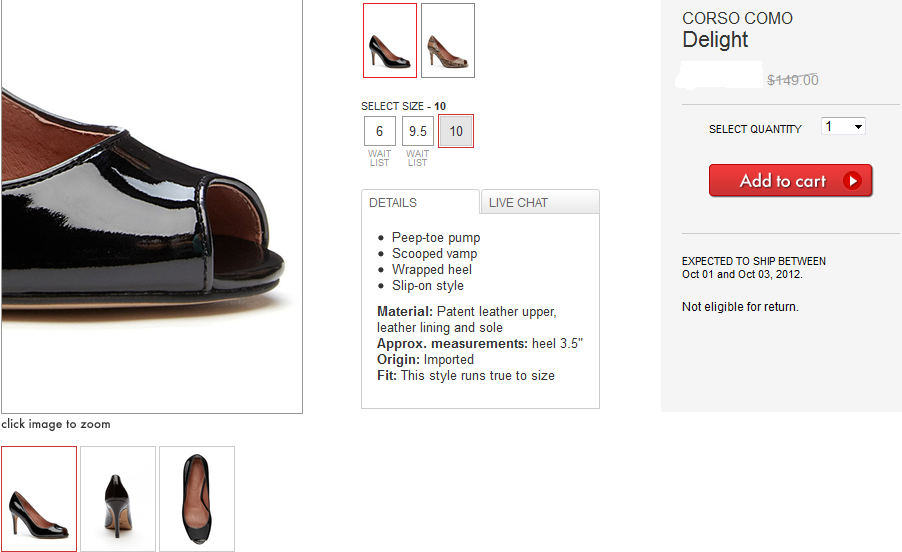Open the top-down view thumbnail
Image resolution: width=902 pixels, height=552 pixels.
(197, 498)
